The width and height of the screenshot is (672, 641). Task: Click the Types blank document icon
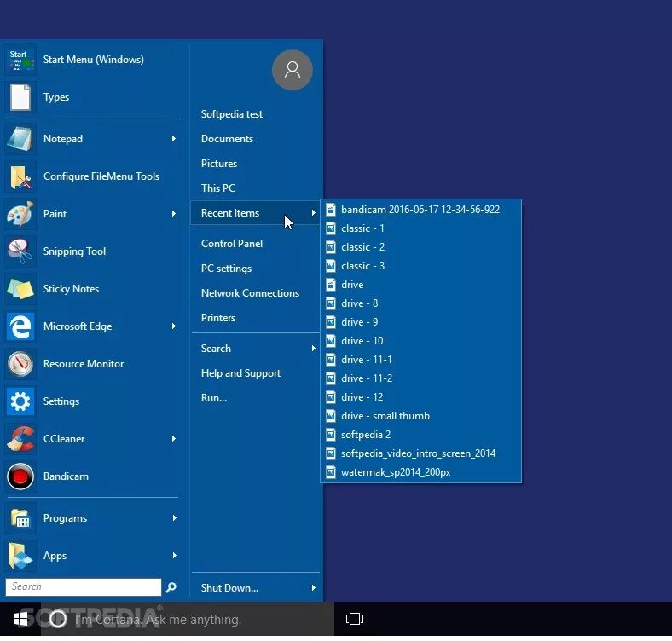20,97
